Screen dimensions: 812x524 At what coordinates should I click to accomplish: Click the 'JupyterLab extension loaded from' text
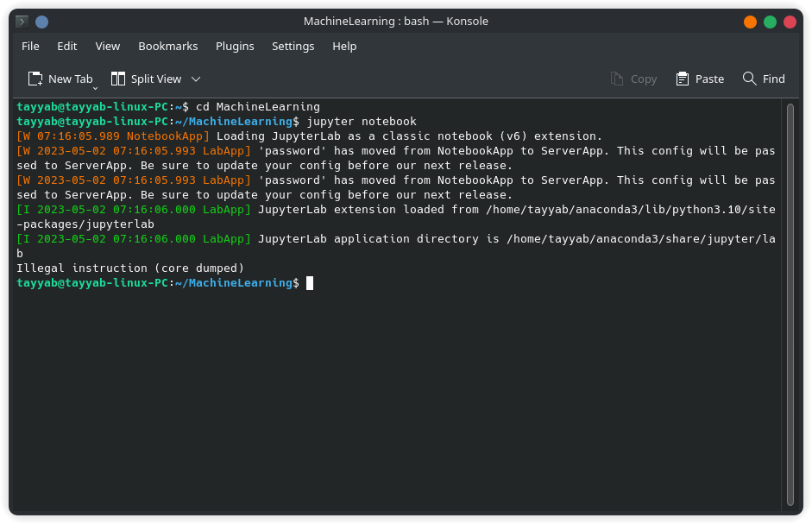[368, 210]
